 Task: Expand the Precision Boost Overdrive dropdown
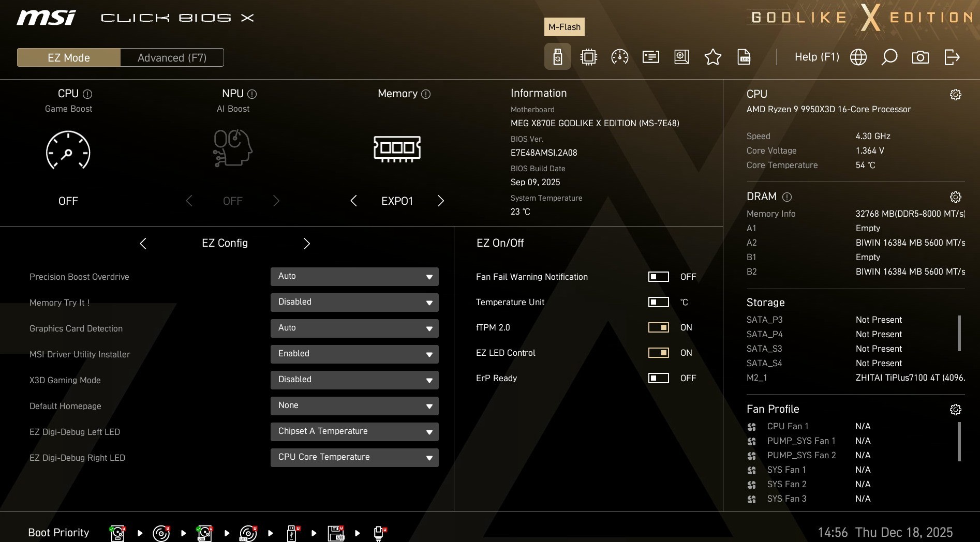[354, 277]
